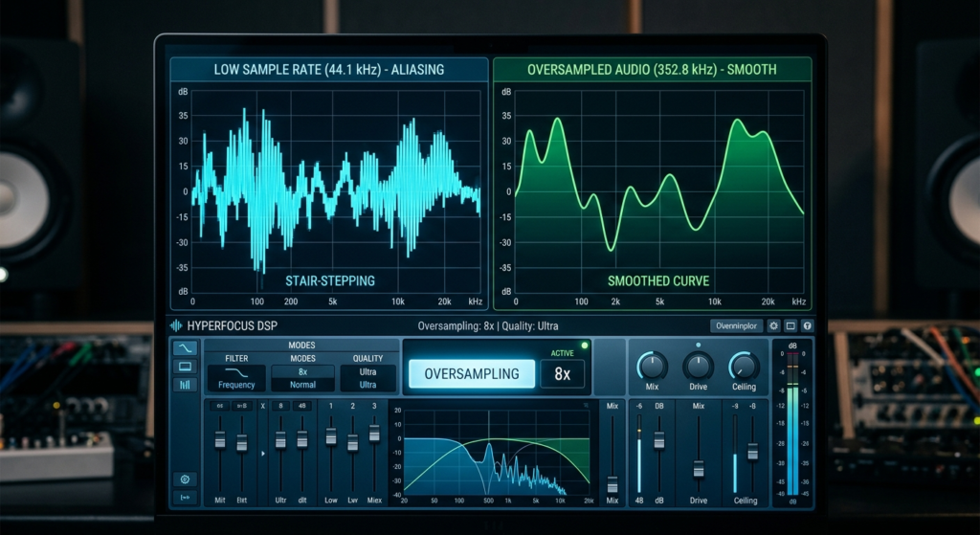
Task: Click the Ceiling fader handle
Action: pyautogui.click(x=752, y=451)
